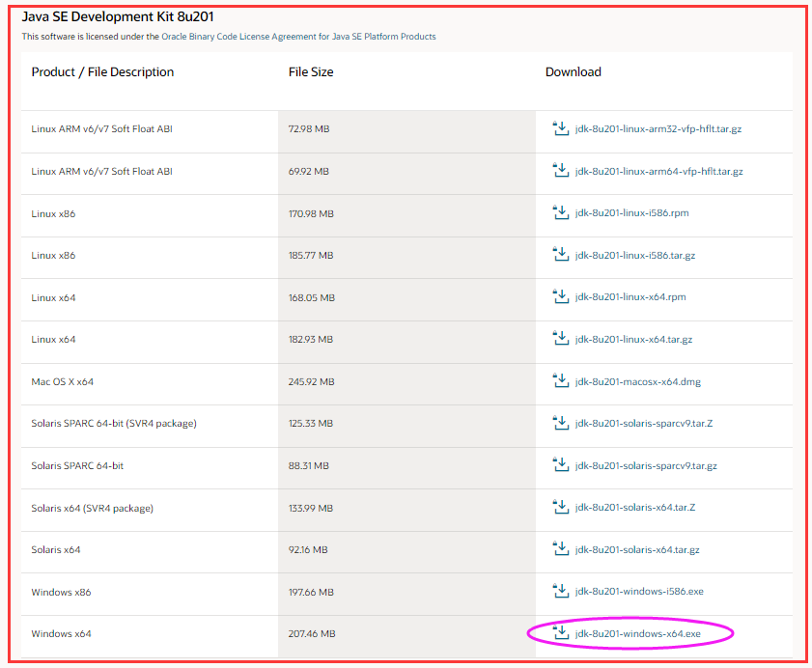Image resolution: width=812 pixels, height=668 pixels.
Task: Click download icon beside jdk-8u201-windows-x64.exe
Action: 560,633
